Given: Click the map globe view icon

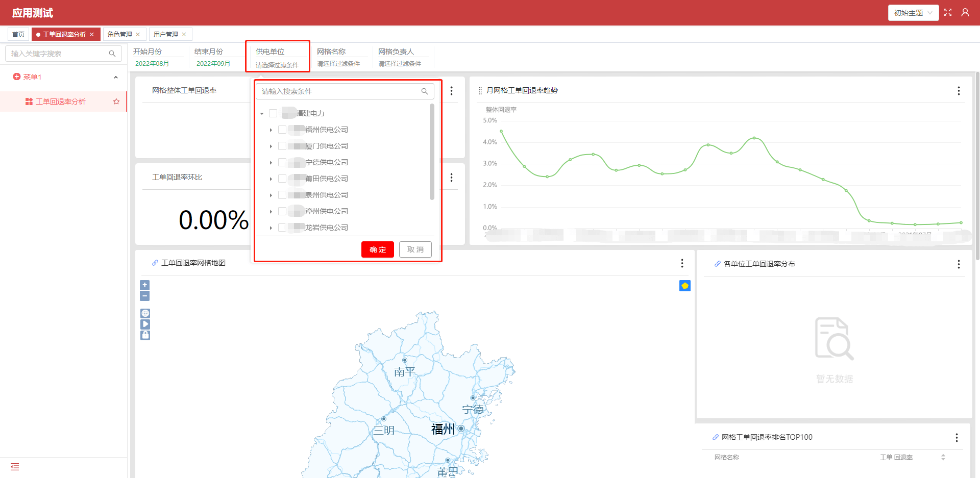Looking at the screenshot, I should pyautogui.click(x=145, y=313).
